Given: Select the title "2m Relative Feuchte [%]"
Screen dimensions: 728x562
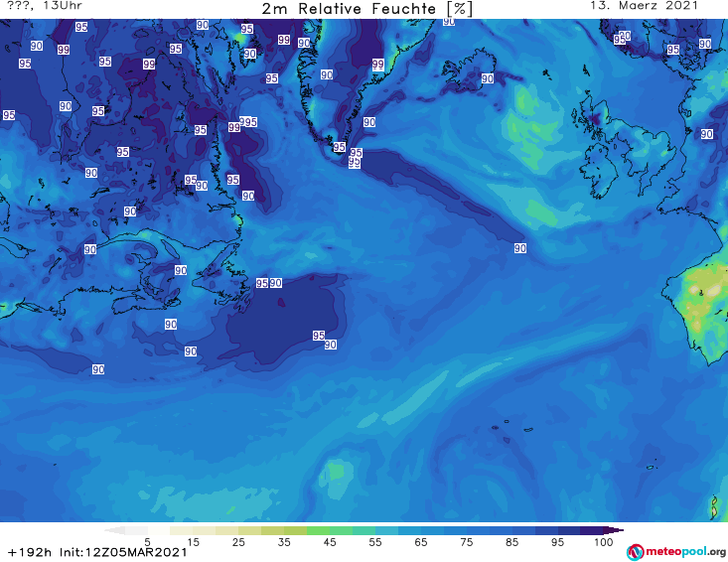Looking at the screenshot, I should pyautogui.click(x=367, y=9).
